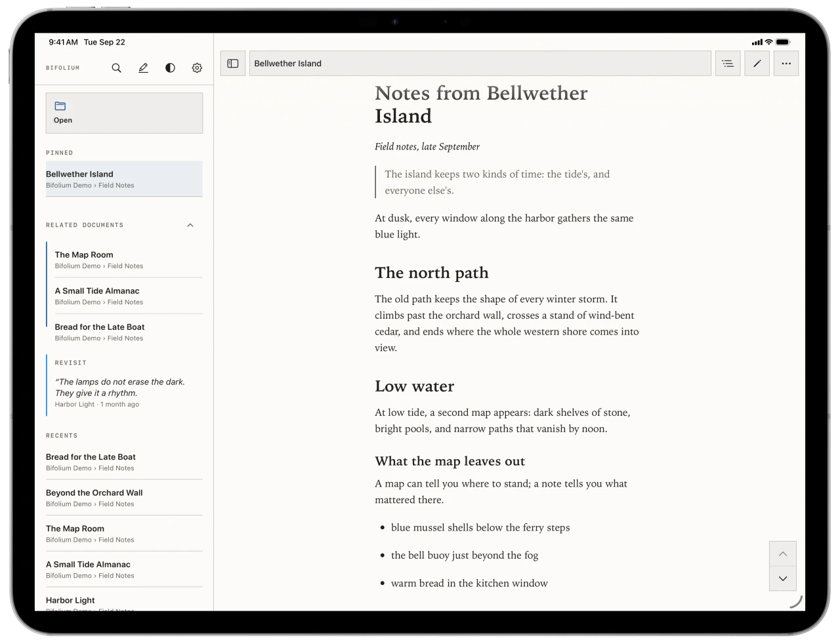
Task: Click the cellular signal bars icon
Action: (757, 42)
